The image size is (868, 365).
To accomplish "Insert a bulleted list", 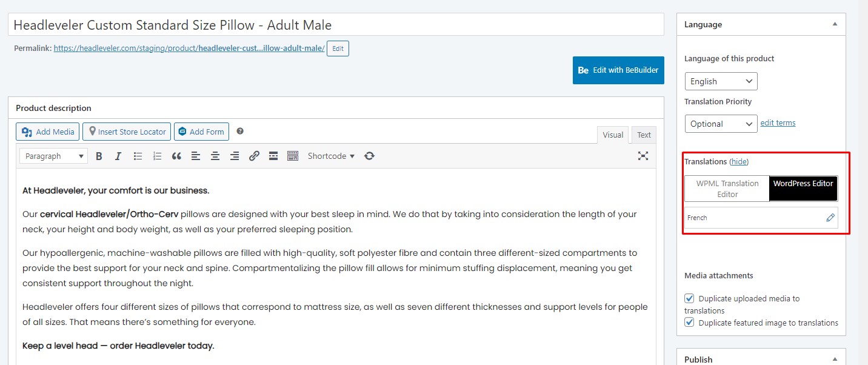I will pos(138,156).
